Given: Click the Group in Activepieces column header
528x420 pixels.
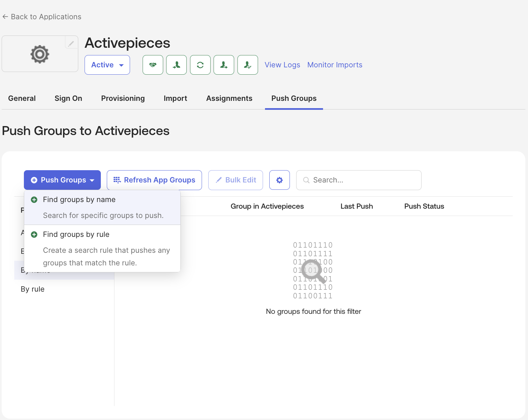Looking at the screenshot, I should click(267, 206).
